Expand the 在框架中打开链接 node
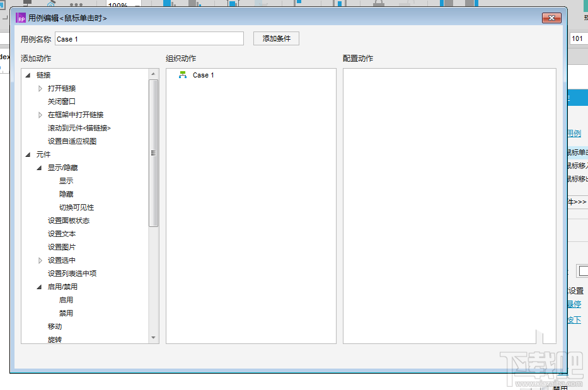 pos(40,115)
